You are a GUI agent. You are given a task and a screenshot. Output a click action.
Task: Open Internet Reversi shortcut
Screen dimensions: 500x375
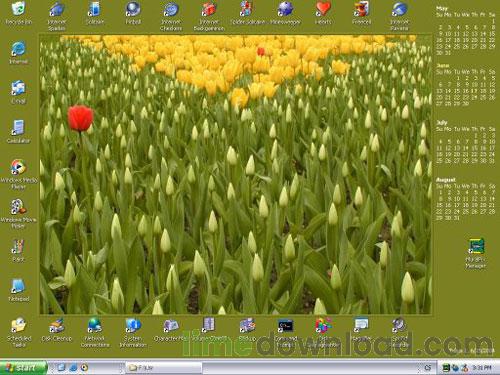tap(399, 16)
